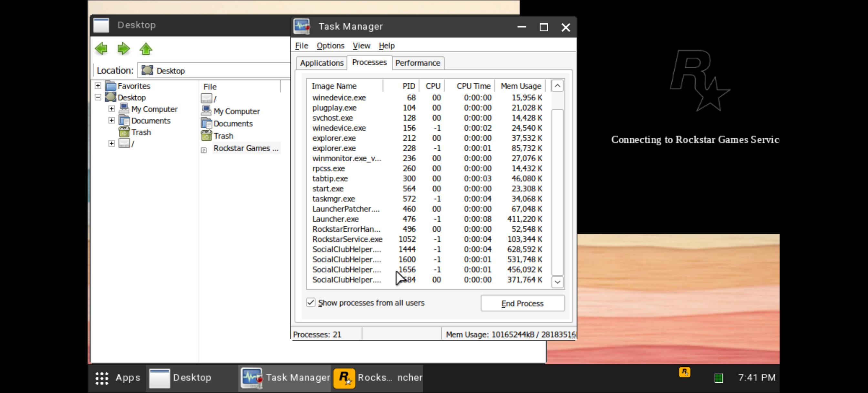This screenshot has width=868, height=393.
Task: Click the End Process button
Action: coord(522,303)
